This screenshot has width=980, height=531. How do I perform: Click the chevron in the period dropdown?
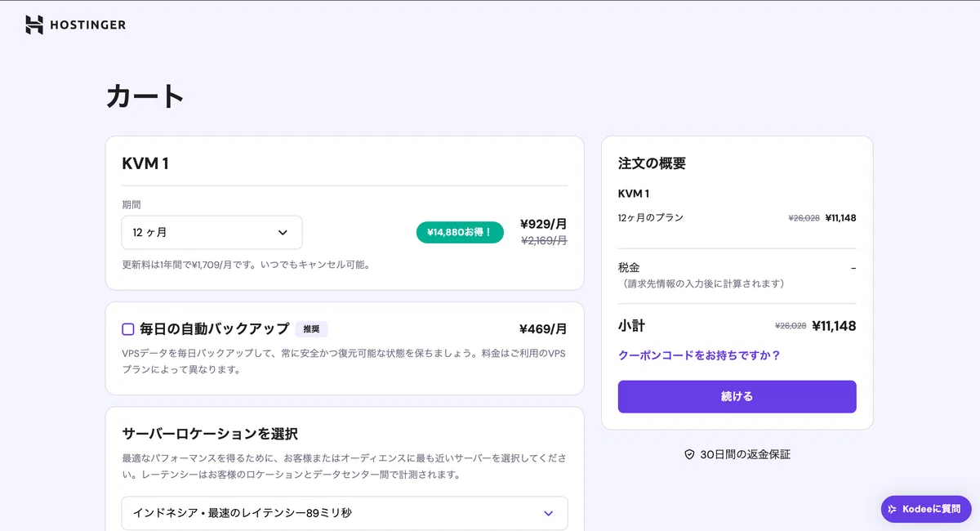tap(283, 233)
